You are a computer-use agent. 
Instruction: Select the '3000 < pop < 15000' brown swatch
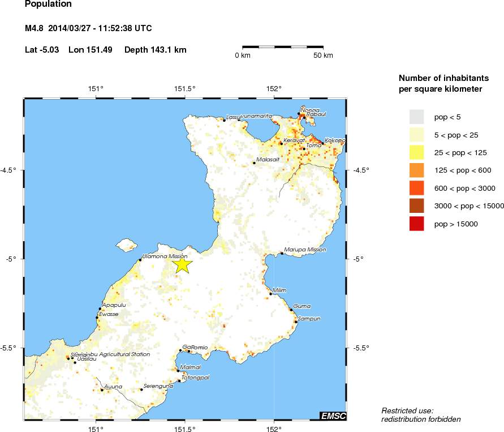pos(416,206)
